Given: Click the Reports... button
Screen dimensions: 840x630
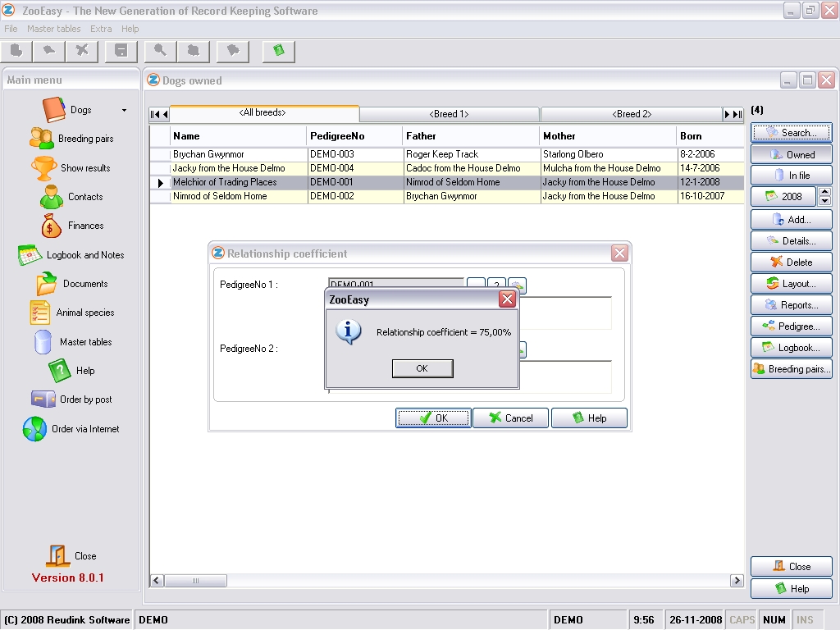Looking at the screenshot, I should [792, 305].
